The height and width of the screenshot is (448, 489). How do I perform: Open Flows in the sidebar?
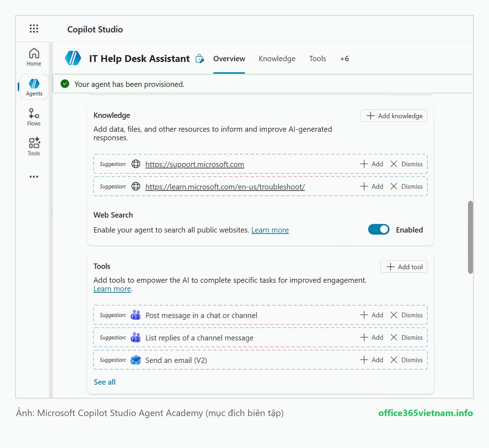click(x=34, y=117)
